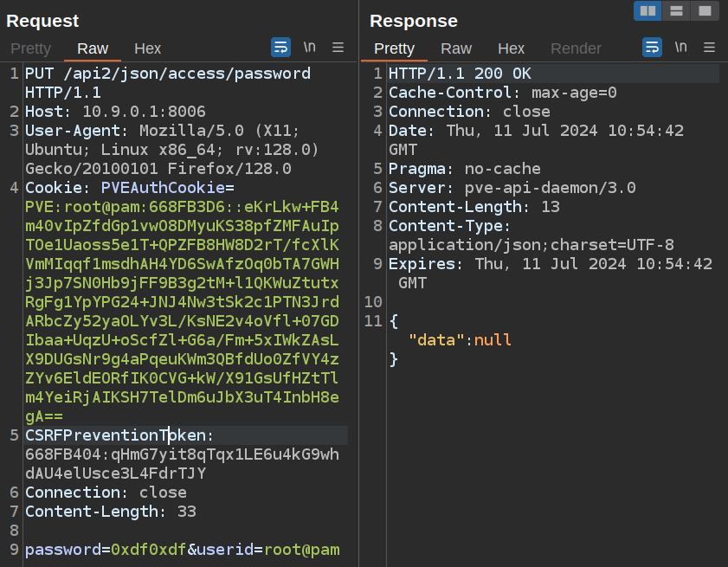Image resolution: width=728 pixels, height=567 pixels.
Task: Open Response panel hamburger options menu
Action: coord(709,48)
